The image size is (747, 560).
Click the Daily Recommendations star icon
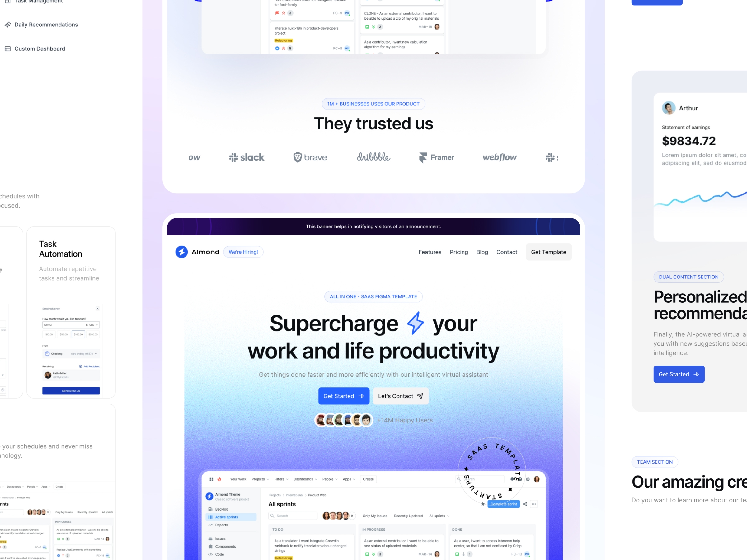click(x=8, y=24)
